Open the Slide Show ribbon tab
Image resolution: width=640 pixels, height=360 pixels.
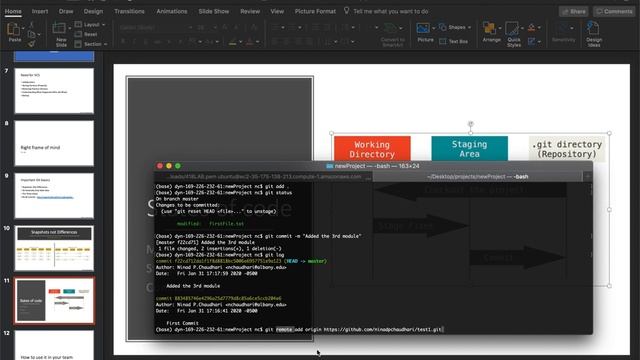(213, 11)
